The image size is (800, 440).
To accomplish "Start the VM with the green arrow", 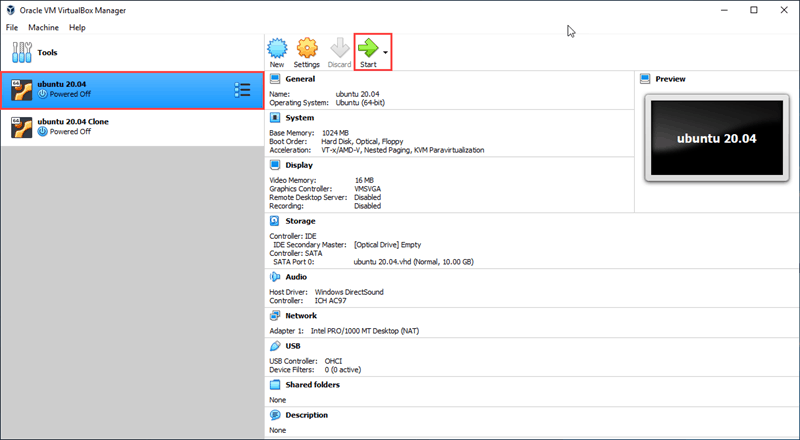I will 368,48.
